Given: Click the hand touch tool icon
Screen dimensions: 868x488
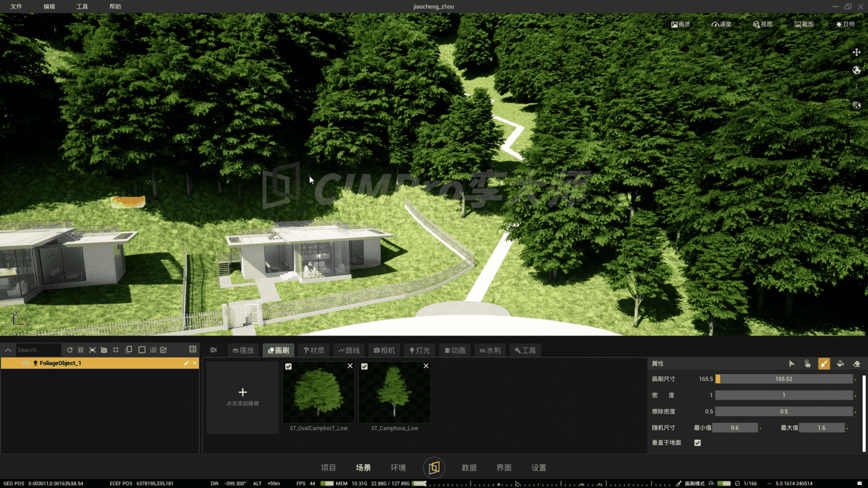Looking at the screenshot, I should [808, 364].
